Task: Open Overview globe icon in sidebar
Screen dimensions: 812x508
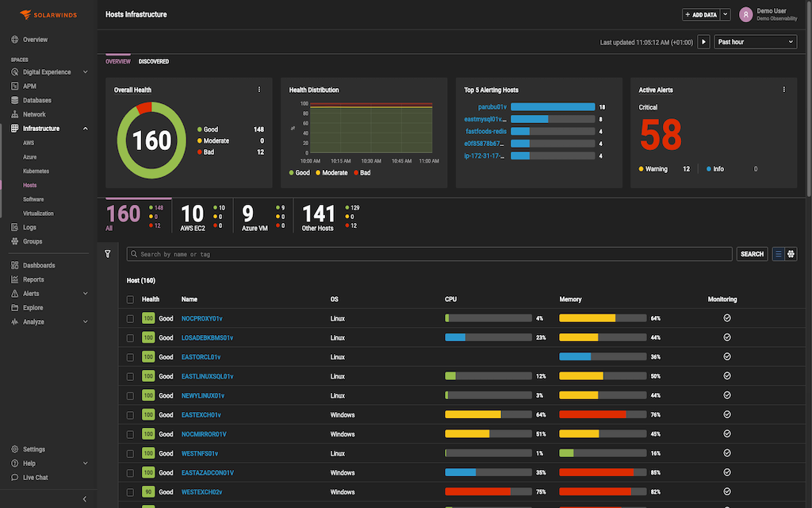Action: point(14,40)
